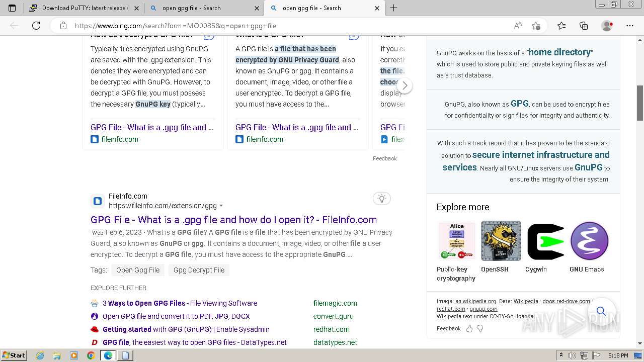Viewport: 644px width, 362px height.
Task: Advance the answer carousel with the next arrow
Action: (405, 85)
